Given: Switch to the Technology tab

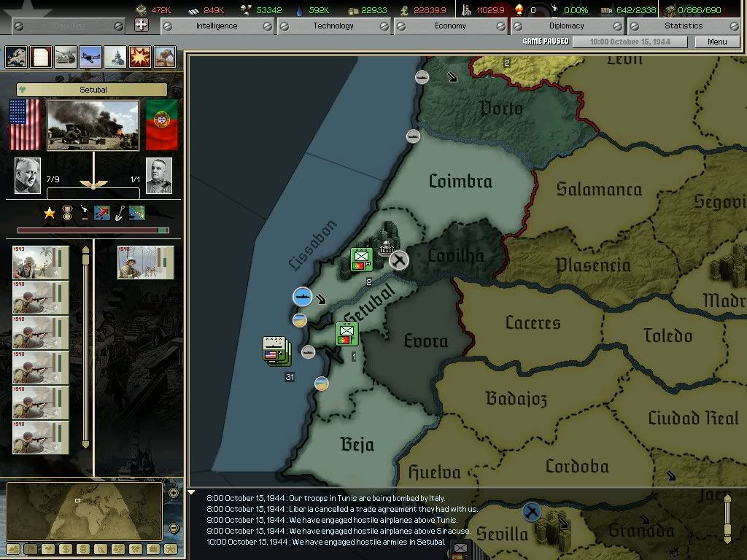Looking at the screenshot, I should coord(333,26).
